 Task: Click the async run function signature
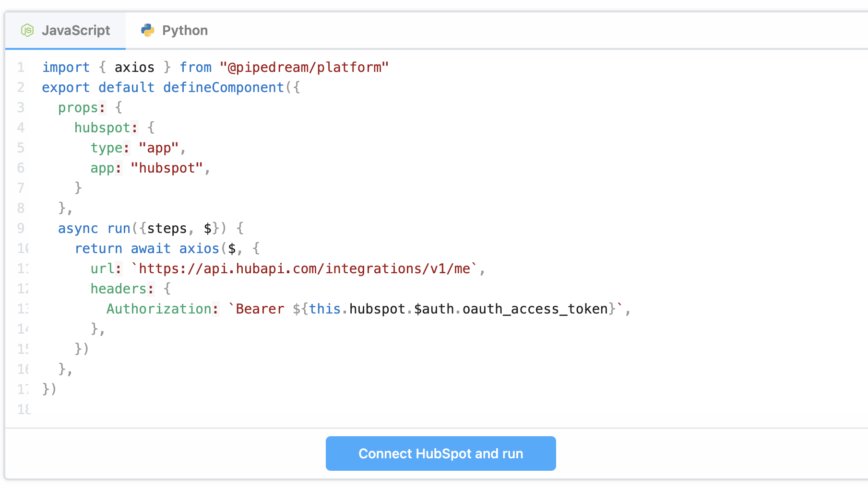(143, 228)
